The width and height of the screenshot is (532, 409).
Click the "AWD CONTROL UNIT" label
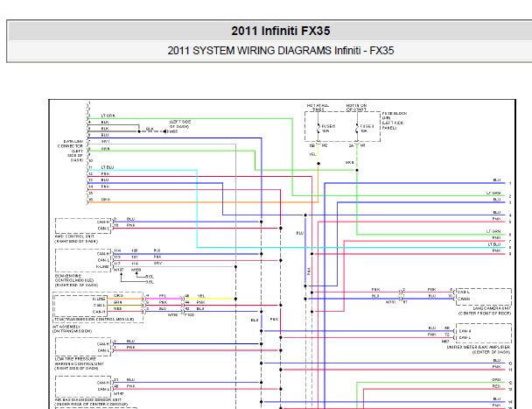[74, 236]
